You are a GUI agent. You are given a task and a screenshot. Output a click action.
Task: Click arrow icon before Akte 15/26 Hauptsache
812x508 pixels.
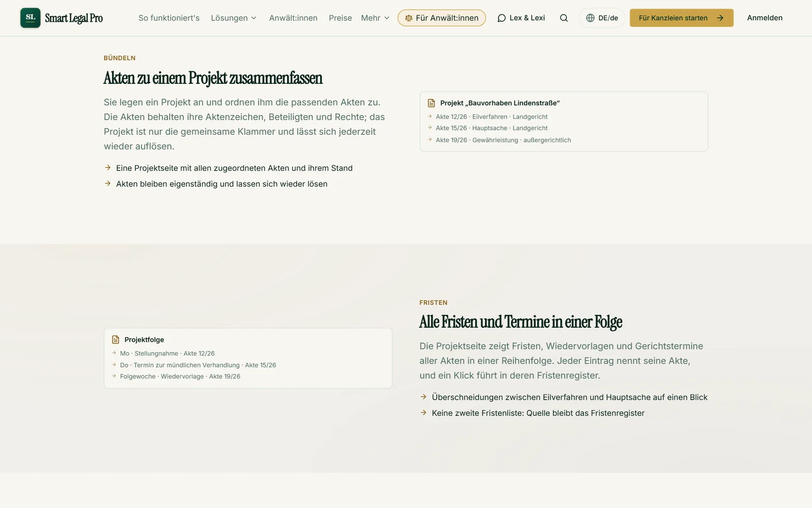430,128
